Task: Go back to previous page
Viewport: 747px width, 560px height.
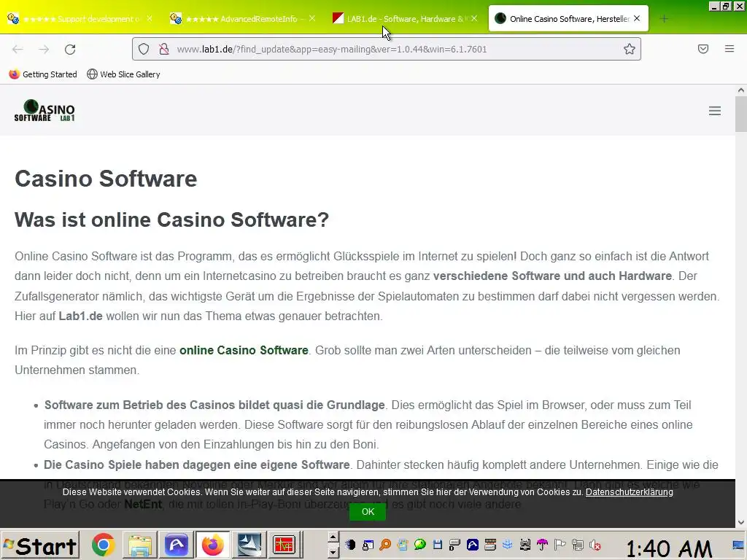Action: (x=18, y=49)
